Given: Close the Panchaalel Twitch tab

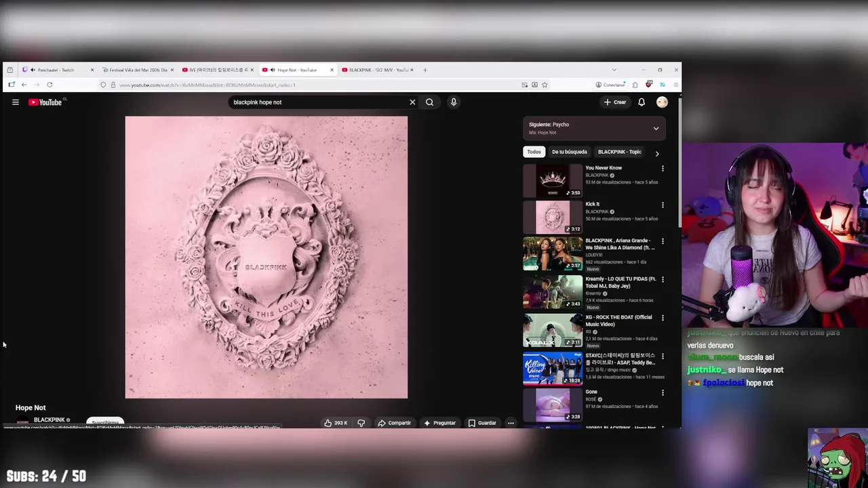Looking at the screenshot, I should point(92,70).
